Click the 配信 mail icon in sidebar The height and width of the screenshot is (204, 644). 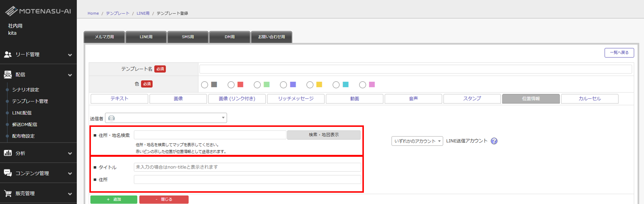click(8, 75)
